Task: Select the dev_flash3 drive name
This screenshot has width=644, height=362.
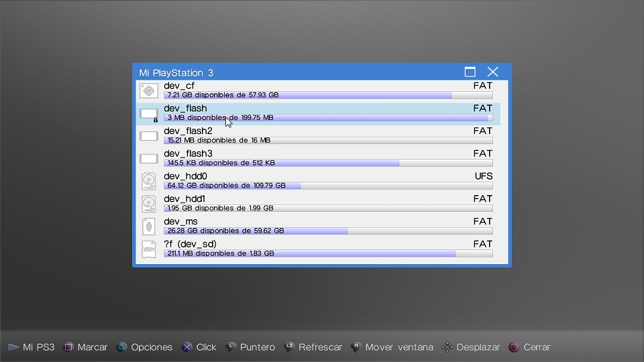Action: (x=188, y=154)
